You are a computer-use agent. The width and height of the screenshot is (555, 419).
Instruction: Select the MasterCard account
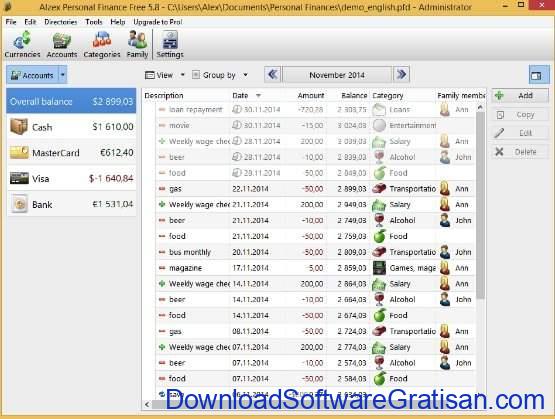pyautogui.click(x=71, y=153)
